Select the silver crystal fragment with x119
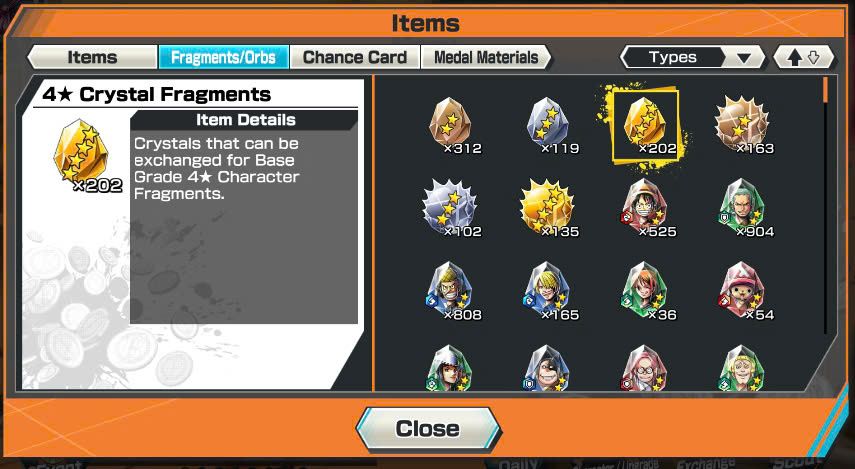The height and width of the screenshot is (469, 855). 548,125
